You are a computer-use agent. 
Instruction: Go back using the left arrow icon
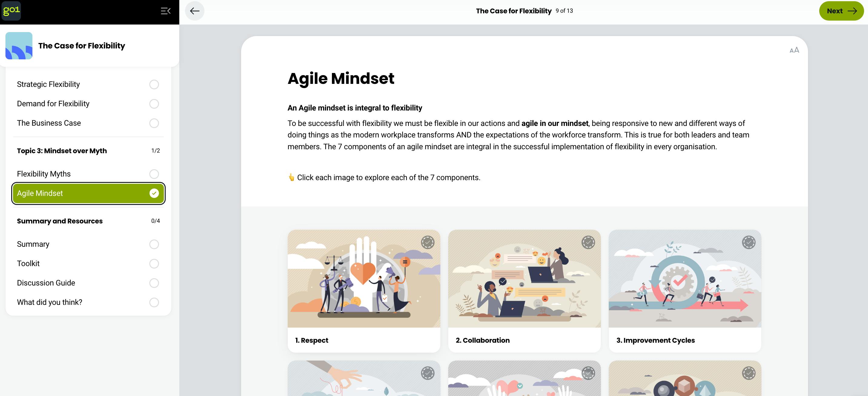tap(195, 11)
